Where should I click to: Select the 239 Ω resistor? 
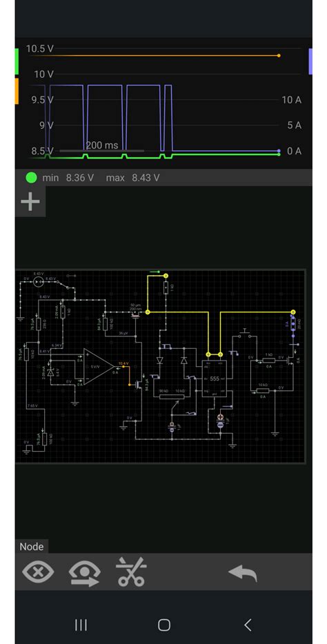(x=38, y=325)
